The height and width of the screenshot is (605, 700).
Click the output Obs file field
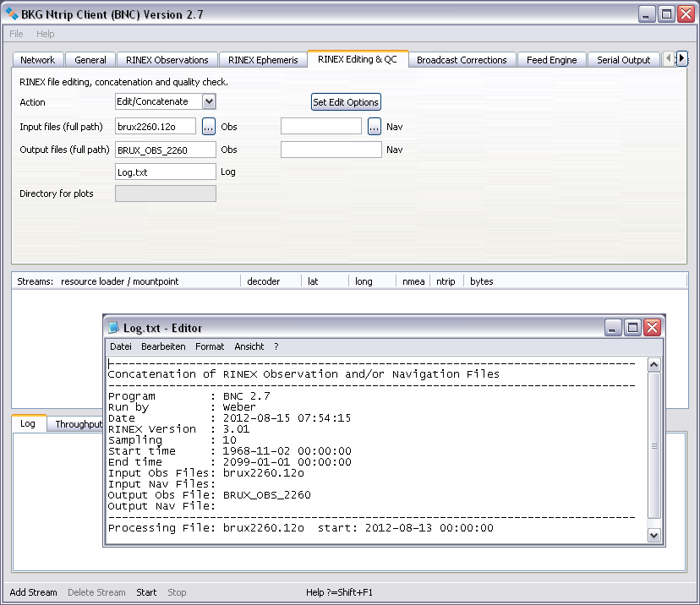165,150
